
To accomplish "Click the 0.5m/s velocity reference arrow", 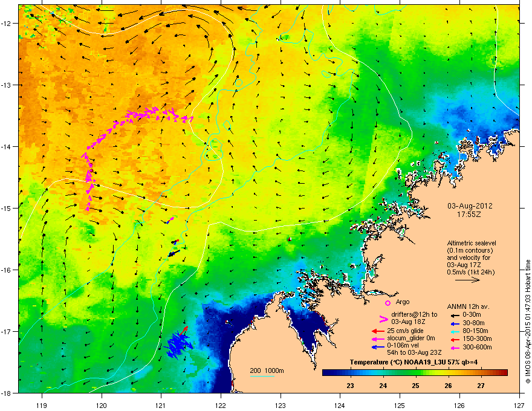I will pyautogui.click(x=467, y=280).
